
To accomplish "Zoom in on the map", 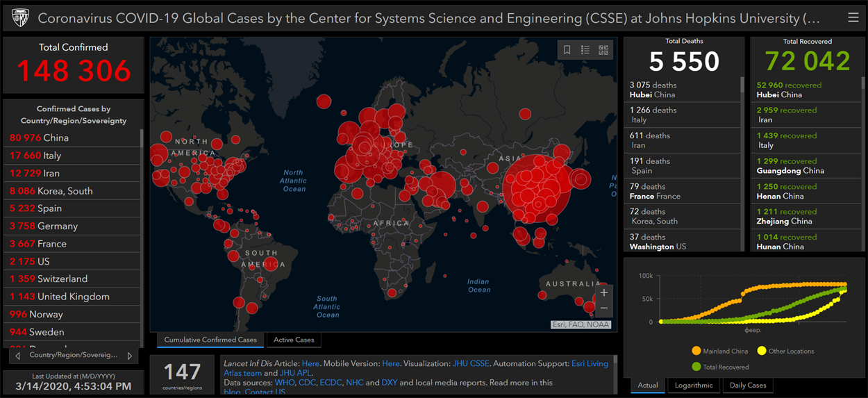I will tap(604, 293).
